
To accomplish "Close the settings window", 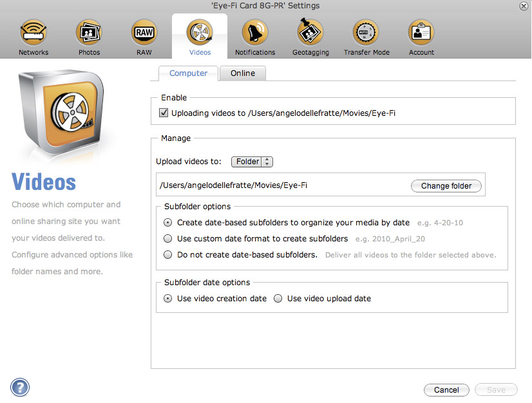I will (x=524, y=6).
